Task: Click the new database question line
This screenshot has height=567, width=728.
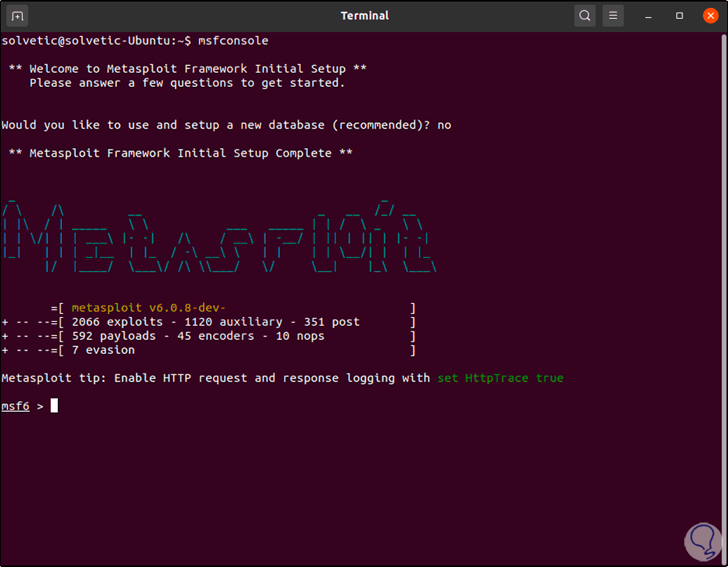Action: (226, 125)
